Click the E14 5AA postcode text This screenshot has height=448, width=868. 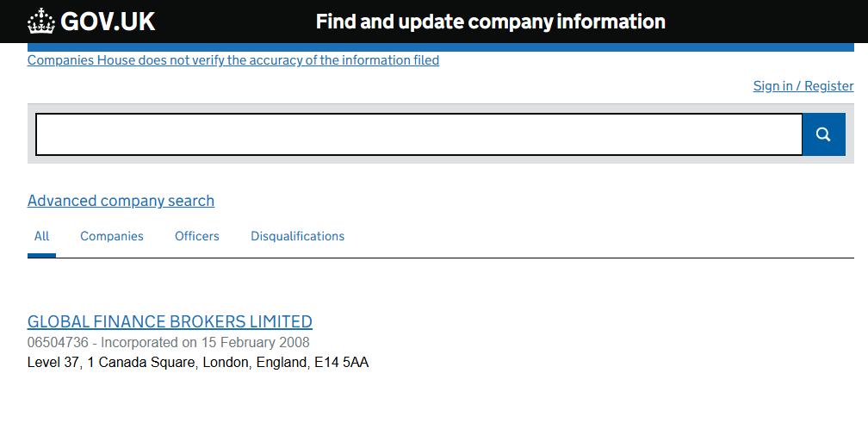[342, 363]
